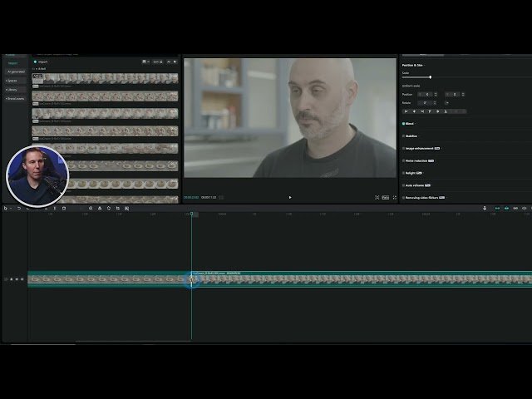Click the microphone record icon

point(485,209)
